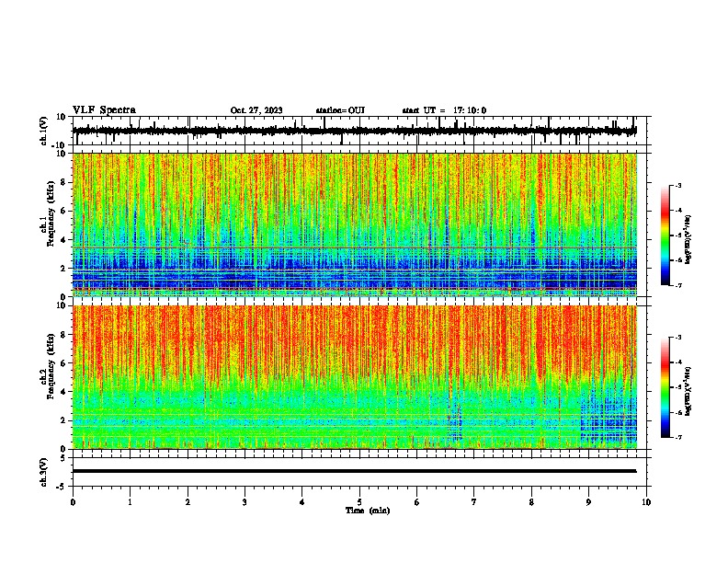Click the ch.2 spectrogram panel
The image size is (728, 563).
tap(355, 377)
